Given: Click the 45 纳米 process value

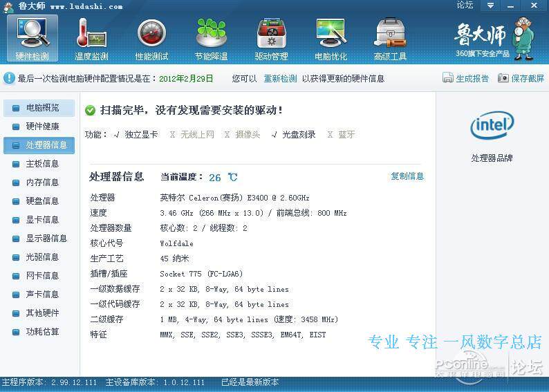Looking at the screenshot, I should pos(174,259).
